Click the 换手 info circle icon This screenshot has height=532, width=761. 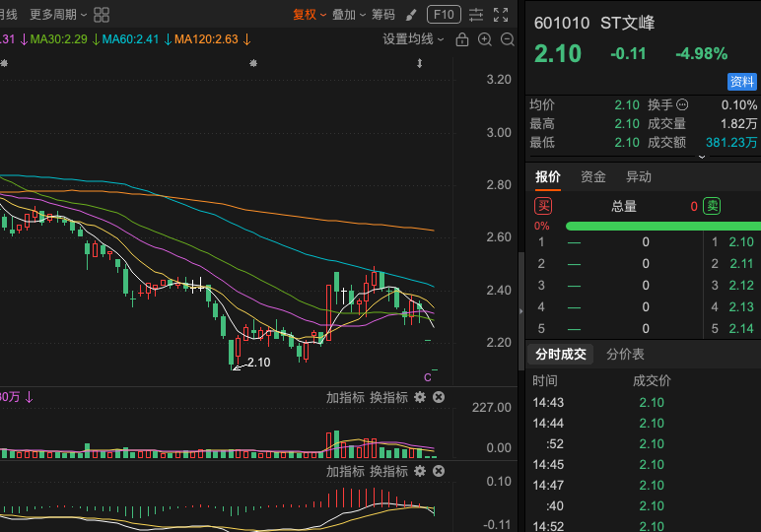682,104
